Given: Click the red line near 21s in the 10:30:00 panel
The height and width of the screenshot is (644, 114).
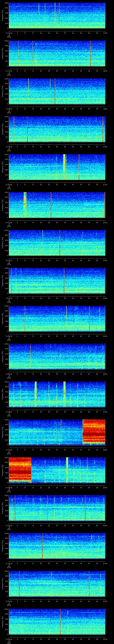Looking at the screenshot, I should [x=42, y=546].
